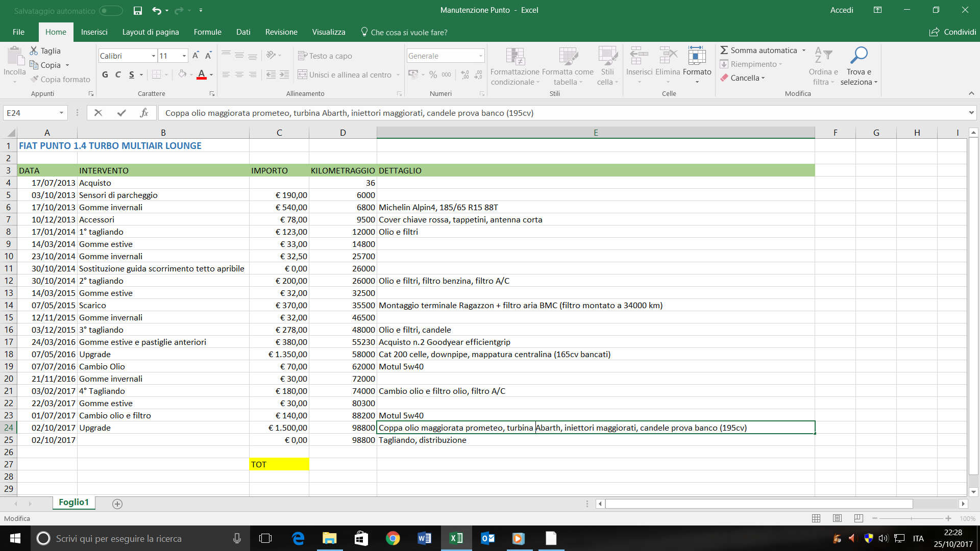
Task: Expand the Name Box E24 dropdown
Action: [61, 113]
